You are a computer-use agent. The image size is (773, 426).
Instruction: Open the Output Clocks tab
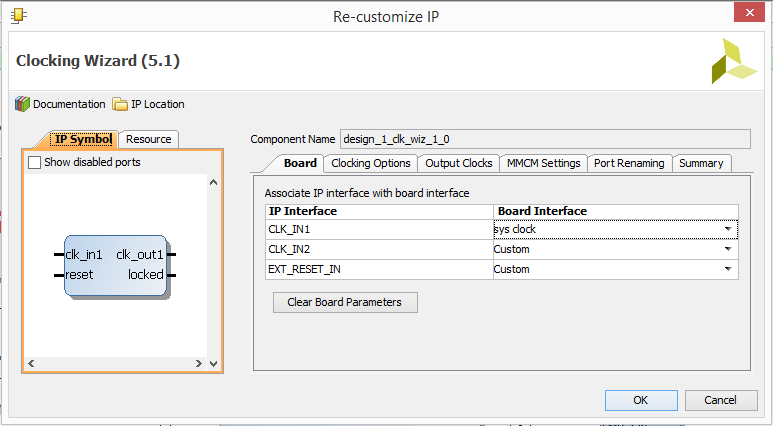(458, 164)
